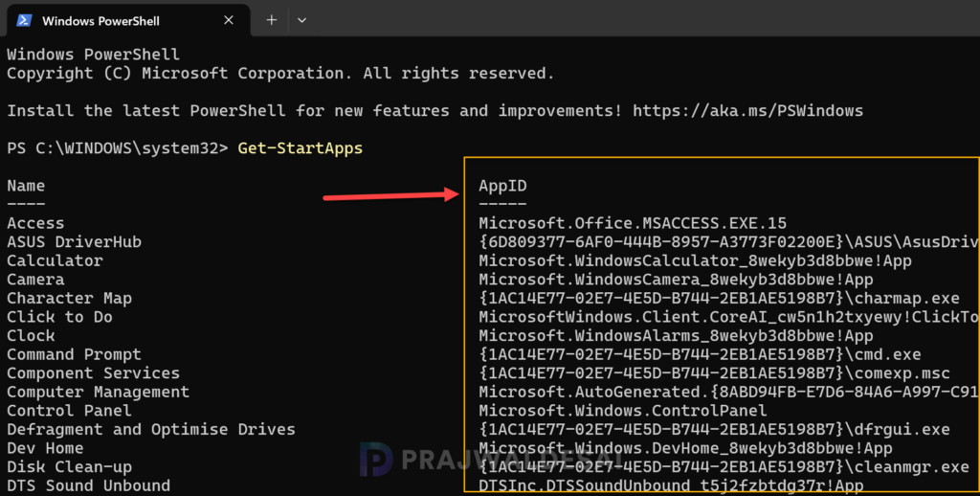
Task: Click the AppID ending in dfrgui.exe
Action: pyautogui.click(x=714, y=430)
